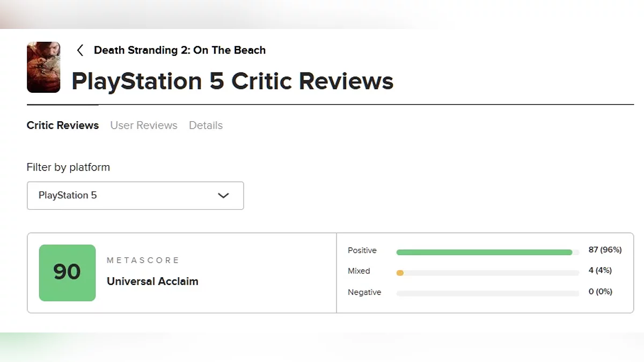Go back to Death Stranding 2: On The Beach
The width and height of the screenshot is (644, 362).
(x=179, y=50)
